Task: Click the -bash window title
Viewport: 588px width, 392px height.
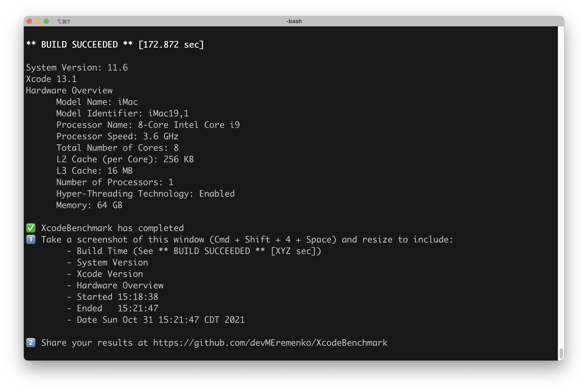Action: [x=294, y=21]
